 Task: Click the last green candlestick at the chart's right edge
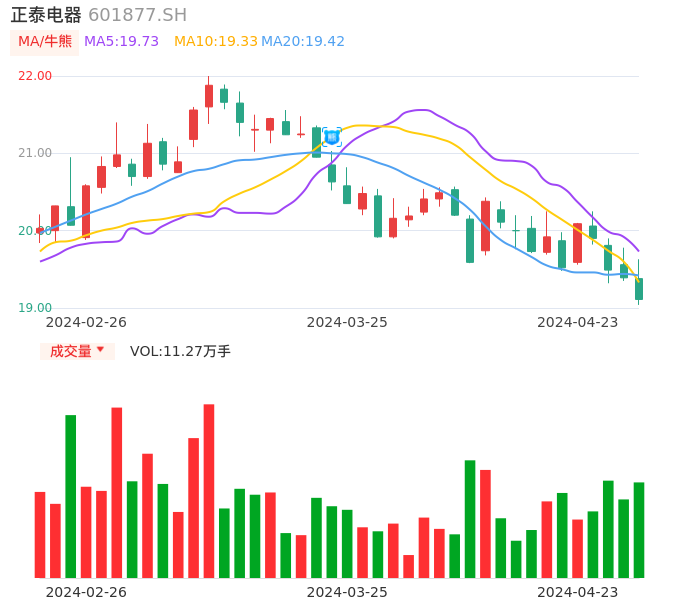click(639, 289)
